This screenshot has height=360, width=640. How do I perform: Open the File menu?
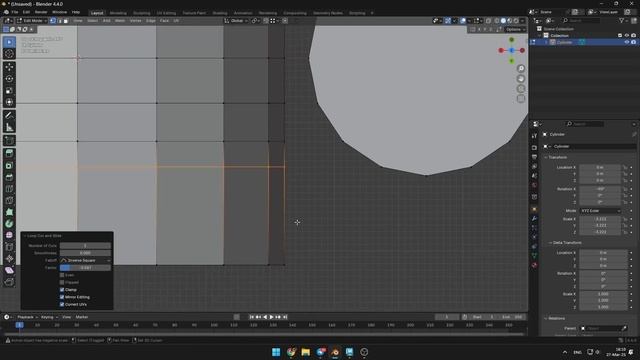pos(15,12)
